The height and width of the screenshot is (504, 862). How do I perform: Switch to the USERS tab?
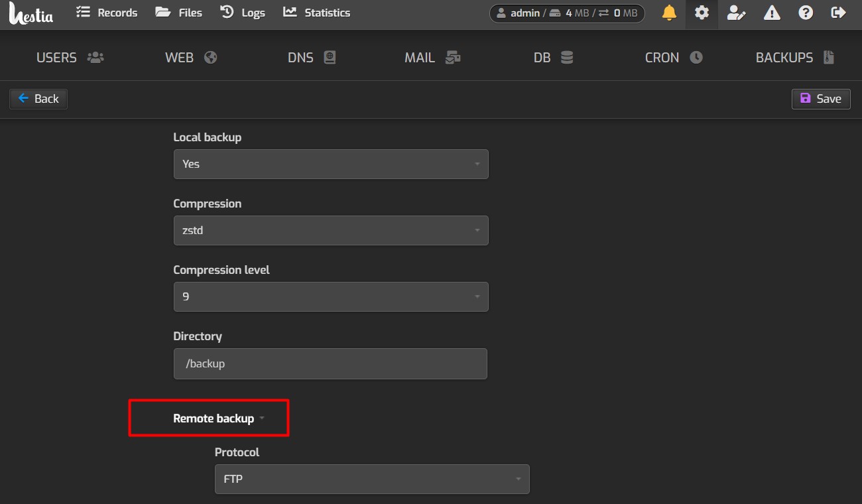(x=70, y=58)
